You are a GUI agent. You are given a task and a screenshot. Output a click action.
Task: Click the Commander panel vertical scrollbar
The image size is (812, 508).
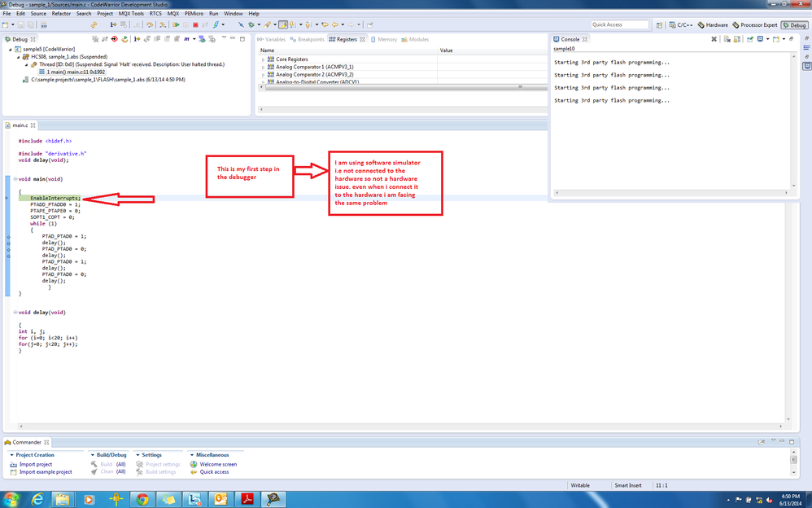793,462
